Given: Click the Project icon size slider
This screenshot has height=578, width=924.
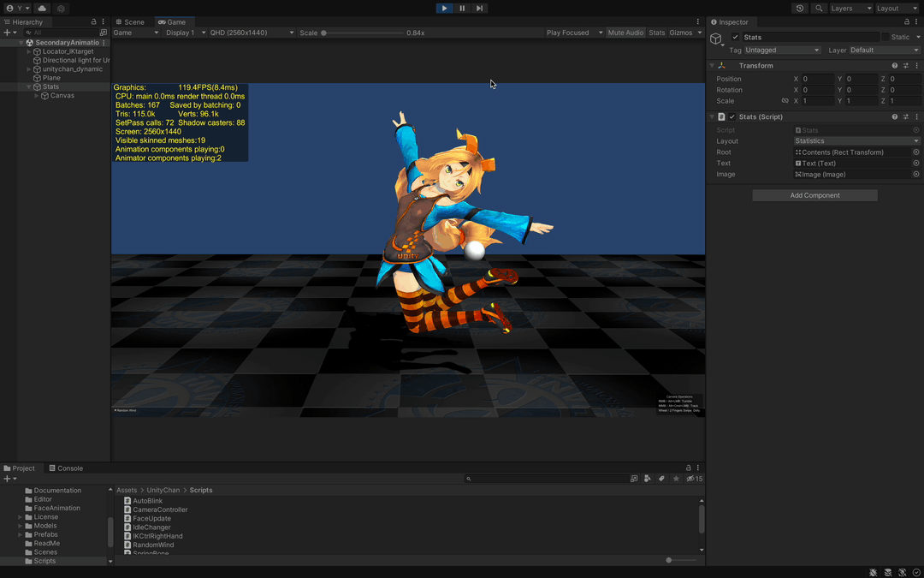Looking at the screenshot, I should tap(683, 560).
